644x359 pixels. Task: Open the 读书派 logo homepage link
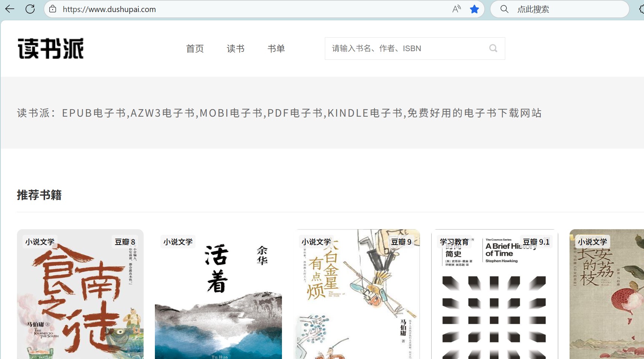(x=51, y=48)
